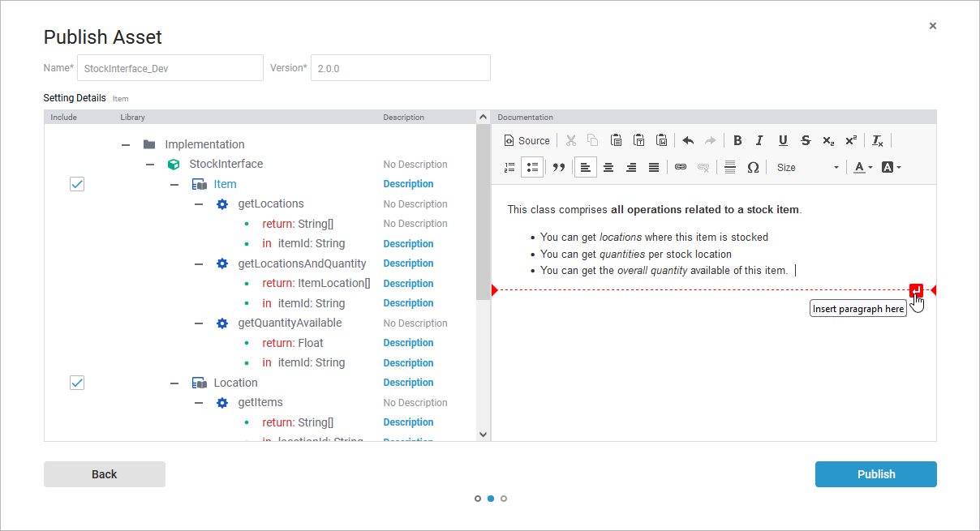Open the text color picker
The height and width of the screenshot is (531, 980).
point(862,167)
